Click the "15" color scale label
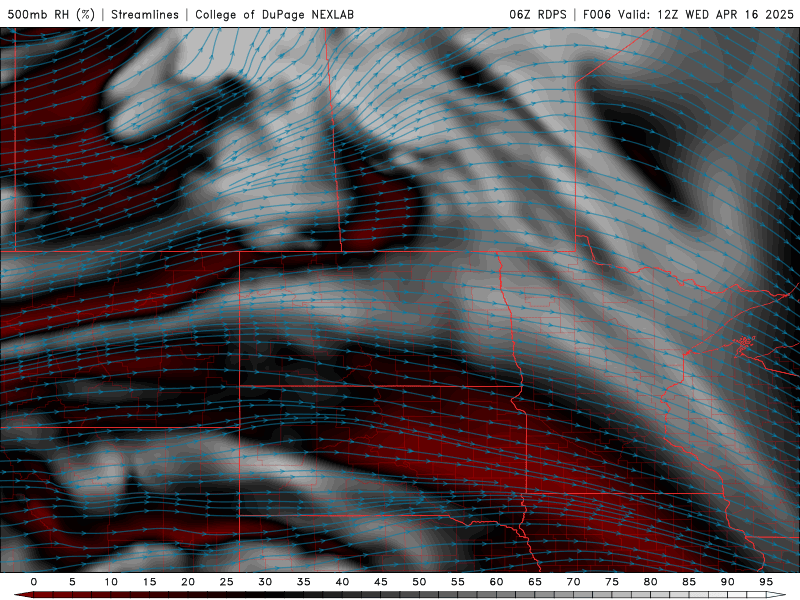 [x=149, y=582]
